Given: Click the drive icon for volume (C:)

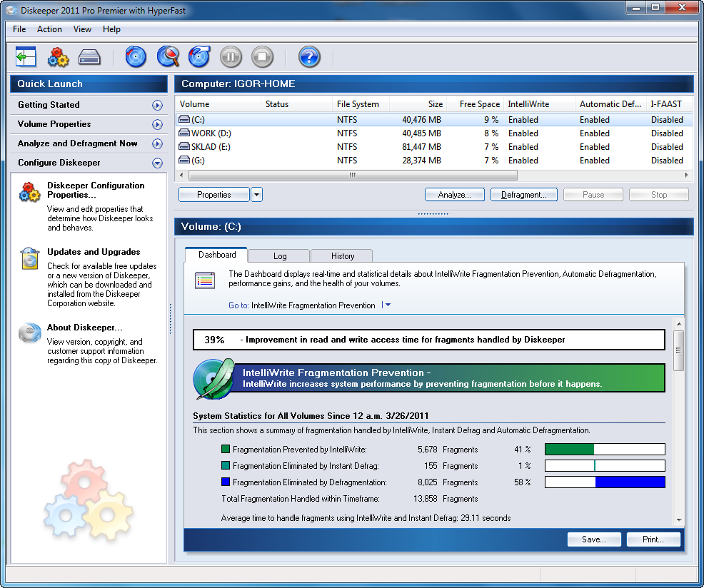Looking at the screenshot, I should click(x=184, y=119).
